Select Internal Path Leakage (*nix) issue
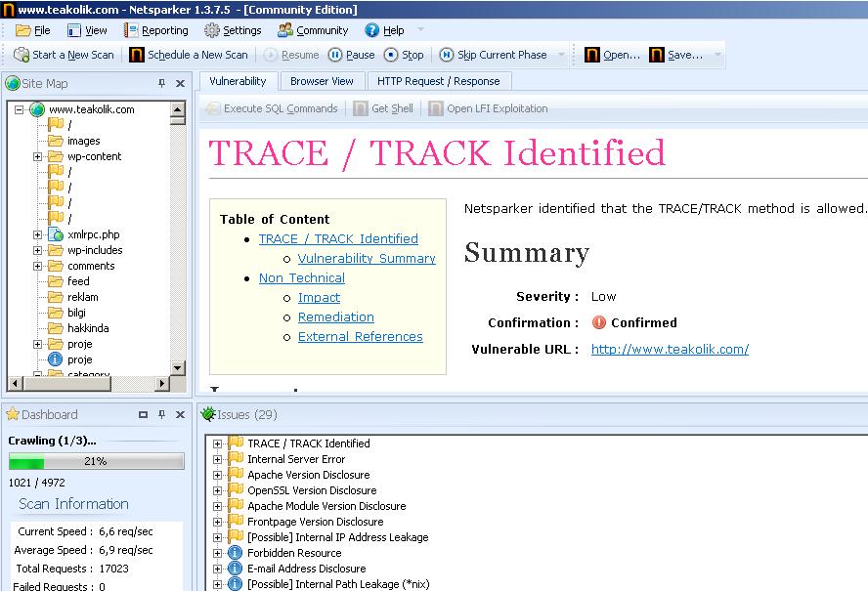 click(337, 584)
